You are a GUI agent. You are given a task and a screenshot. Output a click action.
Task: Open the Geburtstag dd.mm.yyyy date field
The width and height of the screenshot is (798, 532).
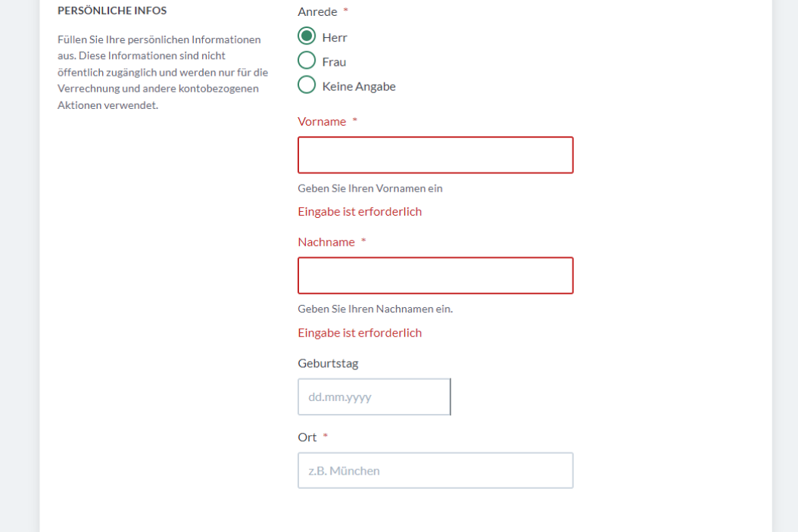point(374,397)
